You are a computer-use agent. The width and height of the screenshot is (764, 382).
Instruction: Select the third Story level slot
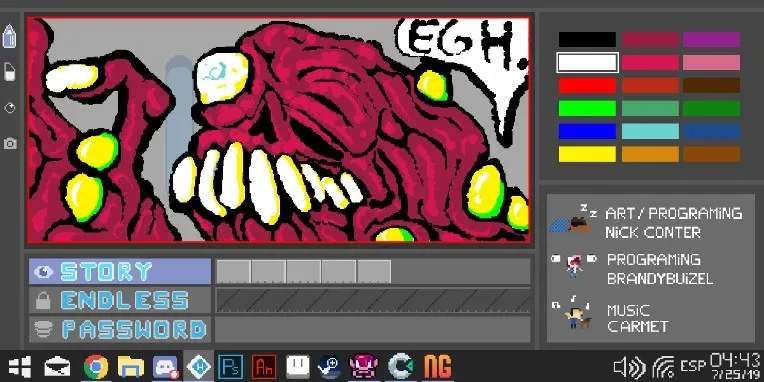pyautogui.click(x=304, y=271)
